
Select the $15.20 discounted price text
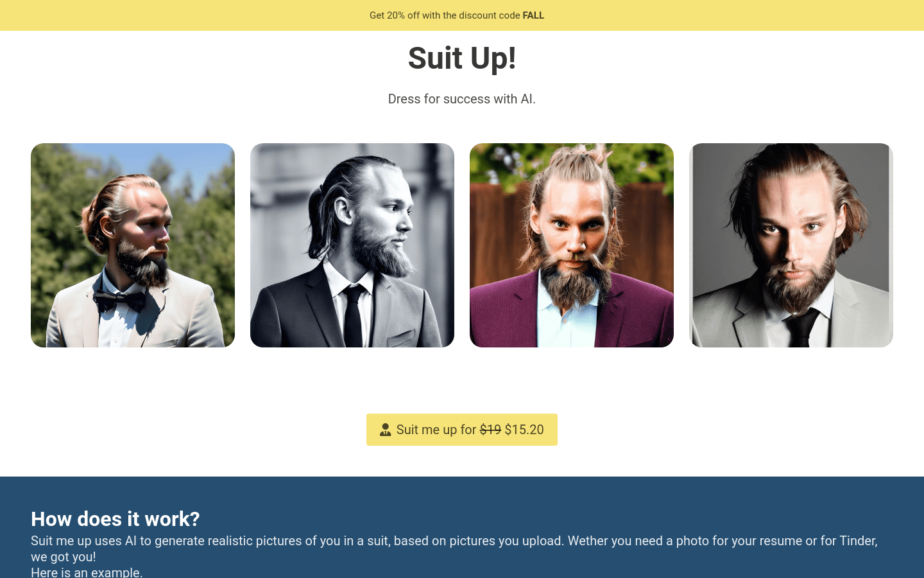click(524, 430)
